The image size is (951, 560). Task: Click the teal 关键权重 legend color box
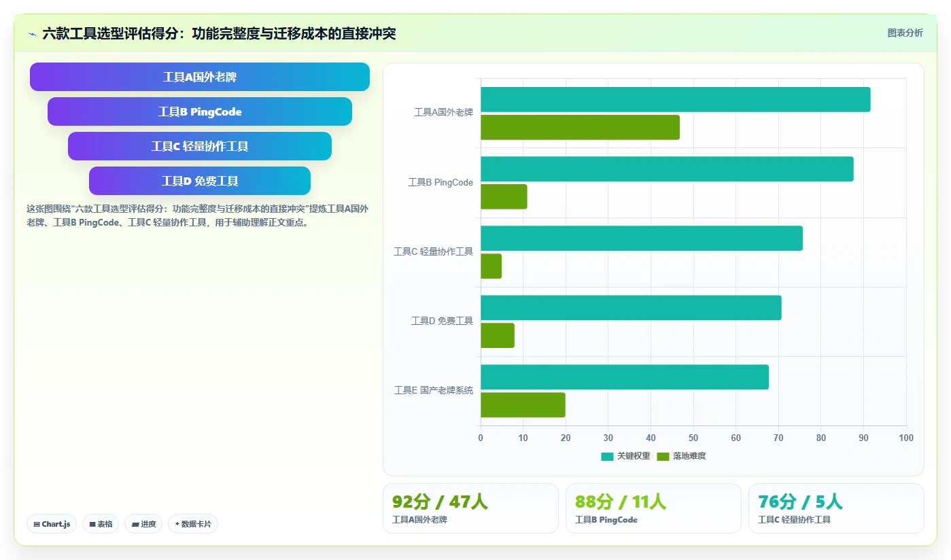607,456
